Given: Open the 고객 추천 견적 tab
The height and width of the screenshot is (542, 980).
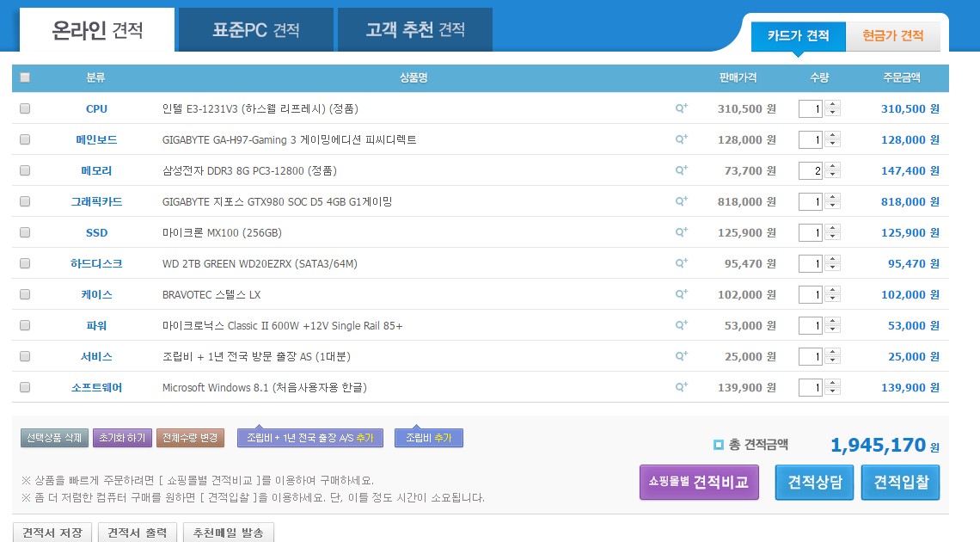Looking at the screenshot, I should point(414,30).
